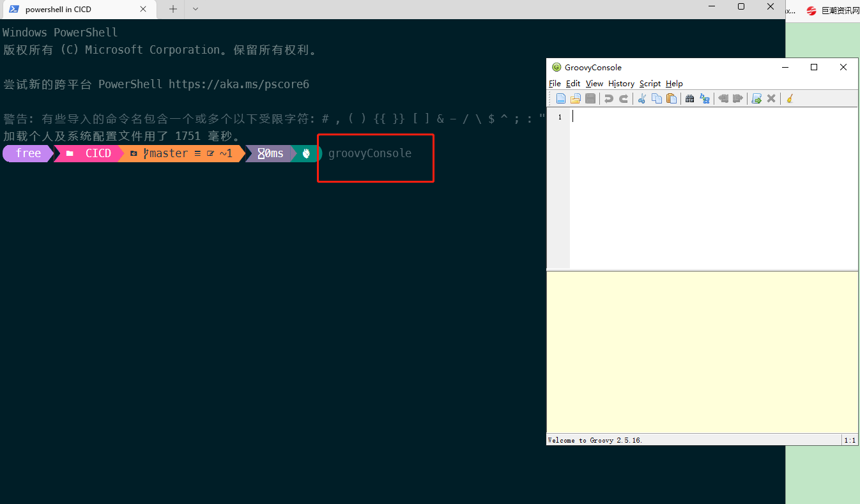Image resolution: width=860 pixels, height=504 pixels.
Task: Click the groovyConsole command text in terminal
Action: [370, 153]
